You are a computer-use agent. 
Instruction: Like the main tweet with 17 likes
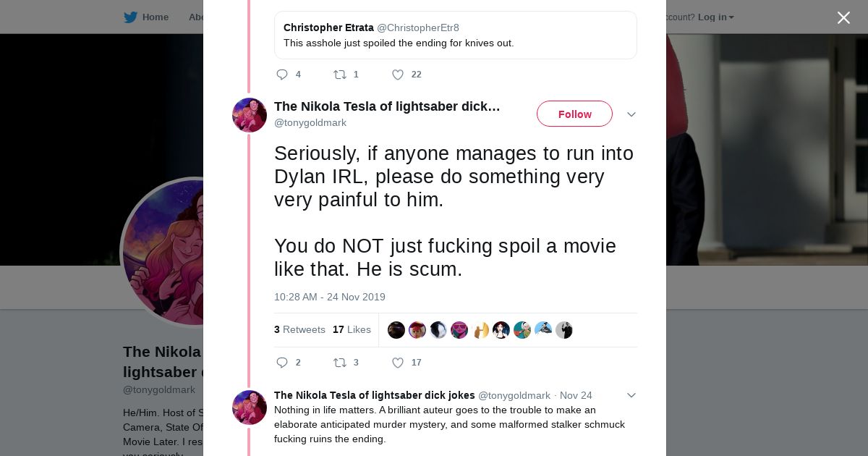398,363
